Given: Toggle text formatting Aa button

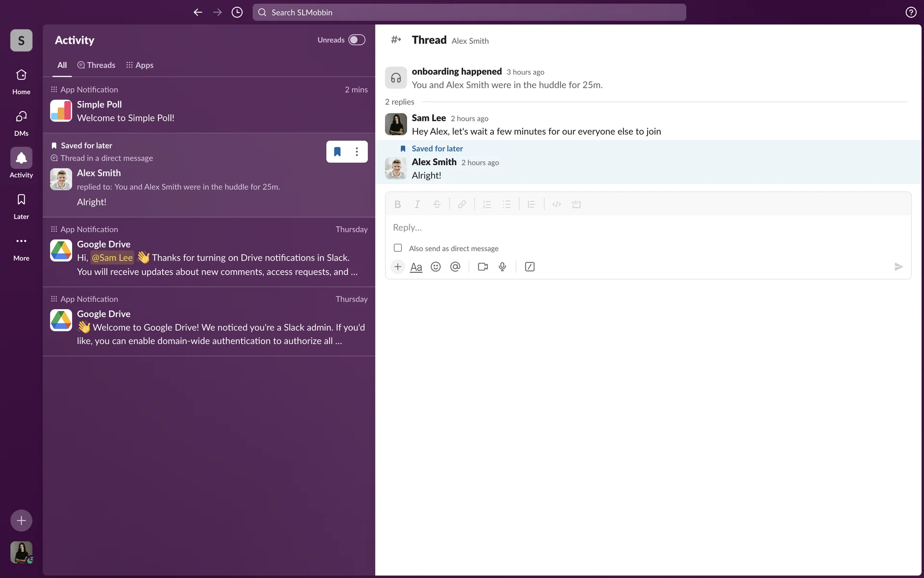Looking at the screenshot, I should pos(416,267).
